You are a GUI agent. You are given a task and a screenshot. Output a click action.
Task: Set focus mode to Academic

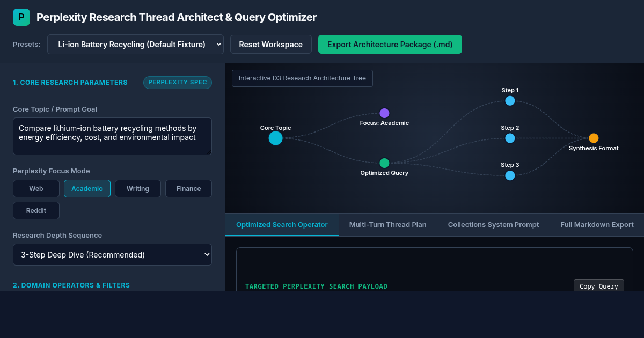point(87,189)
